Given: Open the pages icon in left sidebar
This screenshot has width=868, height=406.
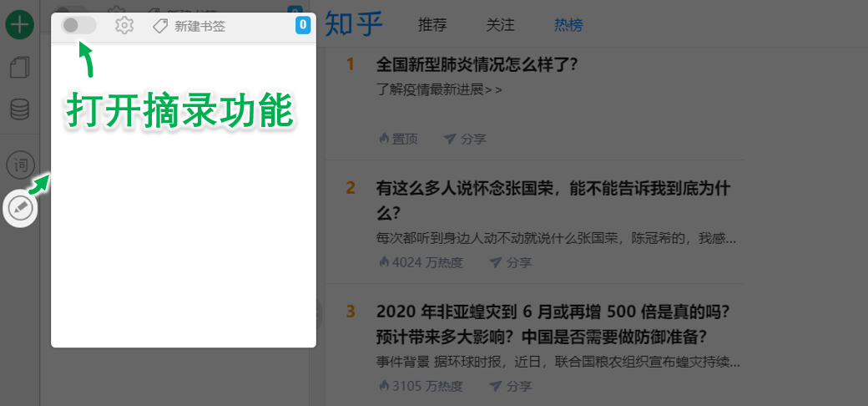Looking at the screenshot, I should tap(19, 68).
